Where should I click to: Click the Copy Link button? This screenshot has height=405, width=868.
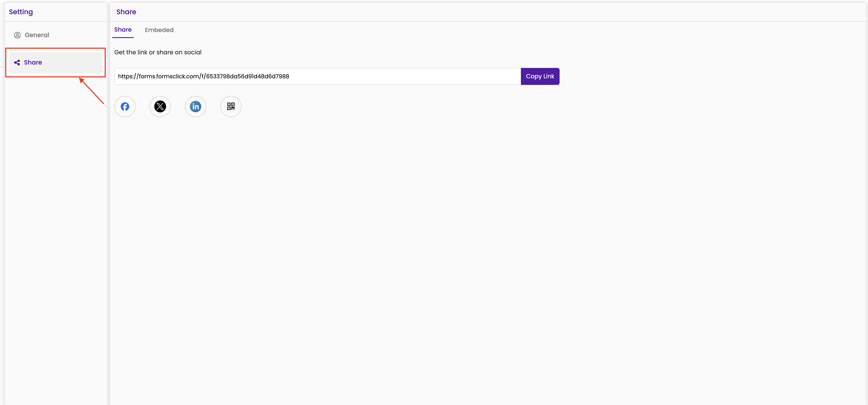[540, 76]
